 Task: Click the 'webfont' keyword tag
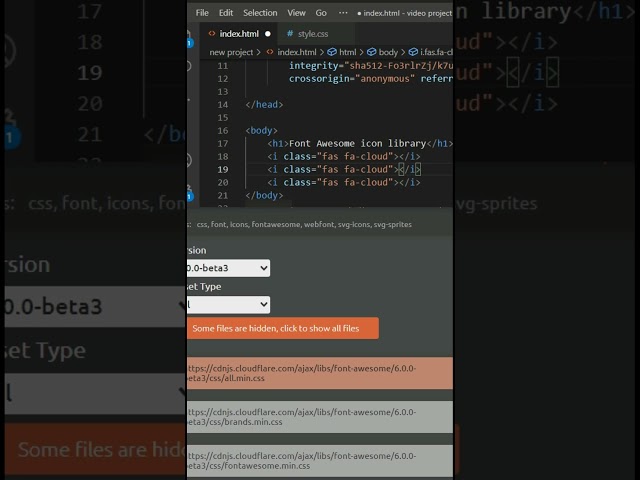click(320, 224)
